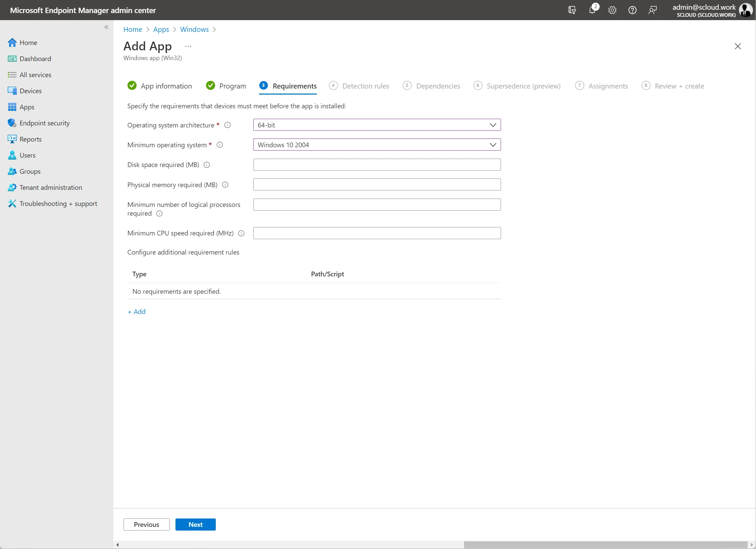The image size is (756, 549).
Task: Collapse the left navigation sidebar
Action: coord(106,27)
